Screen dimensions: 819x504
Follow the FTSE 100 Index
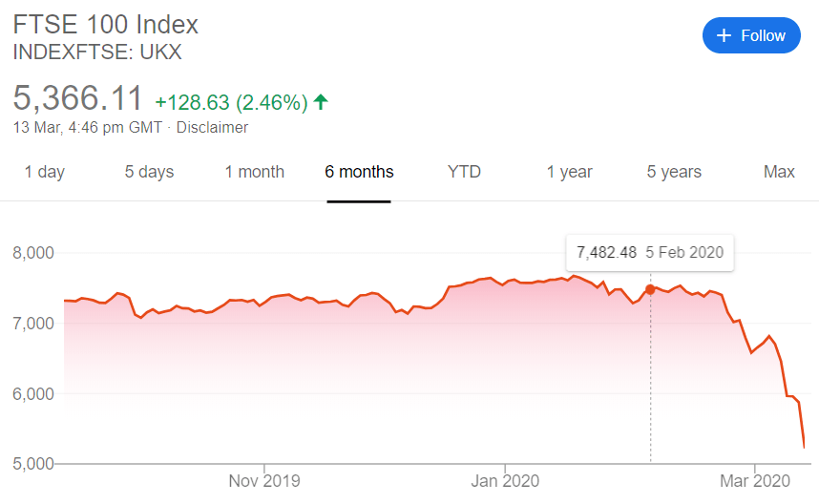tap(751, 35)
